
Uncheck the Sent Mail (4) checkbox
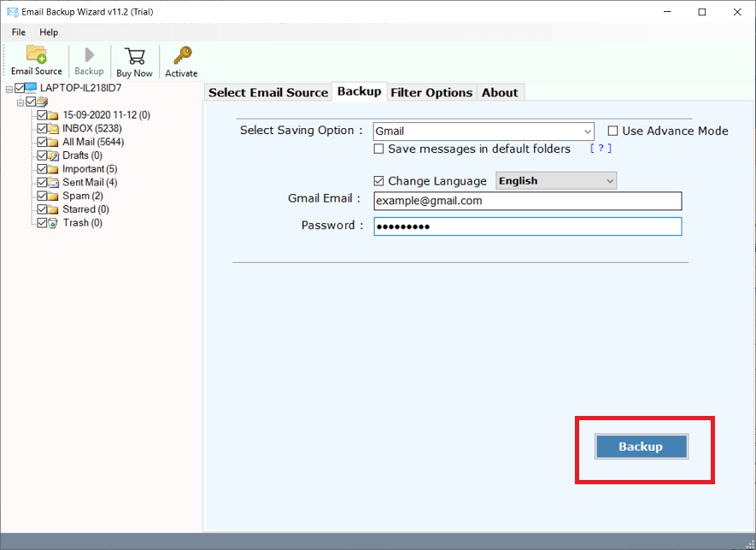tap(42, 182)
